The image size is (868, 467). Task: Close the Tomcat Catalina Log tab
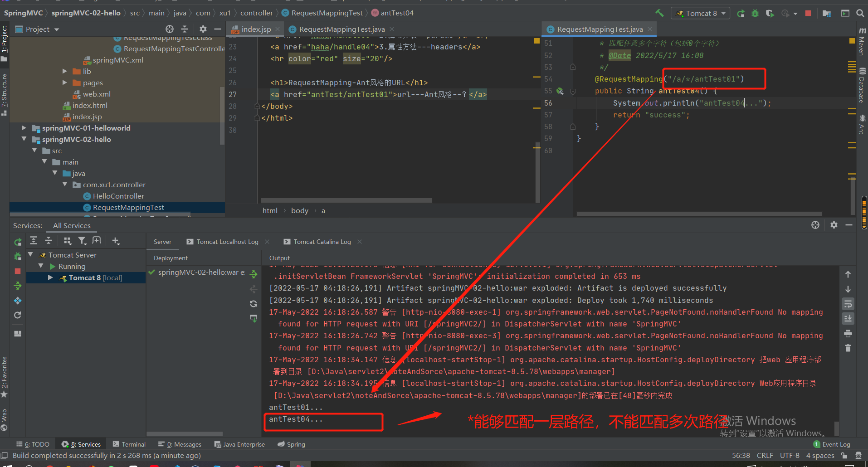[x=360, y=242]
